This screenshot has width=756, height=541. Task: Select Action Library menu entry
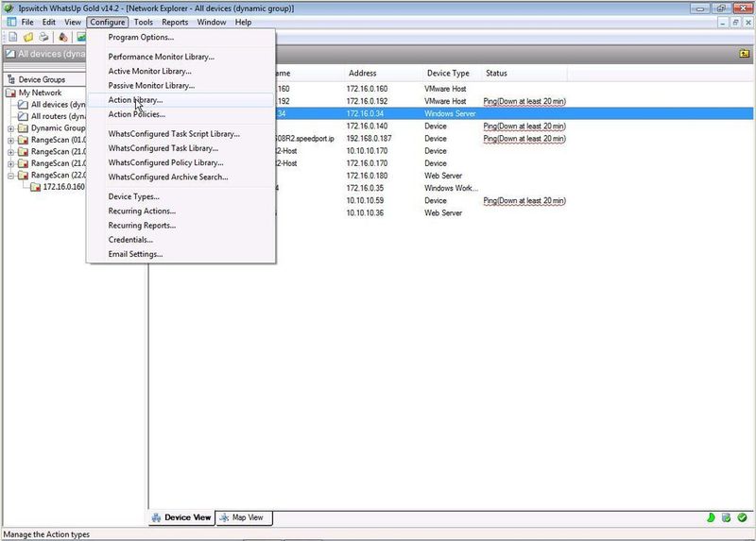coord(180,100)
